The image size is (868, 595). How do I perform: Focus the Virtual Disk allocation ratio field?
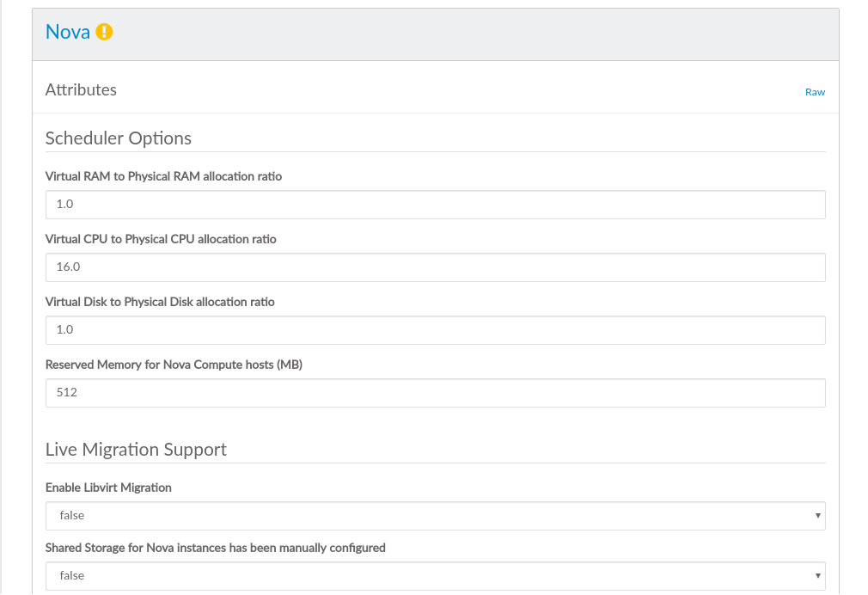coord(435,330)
